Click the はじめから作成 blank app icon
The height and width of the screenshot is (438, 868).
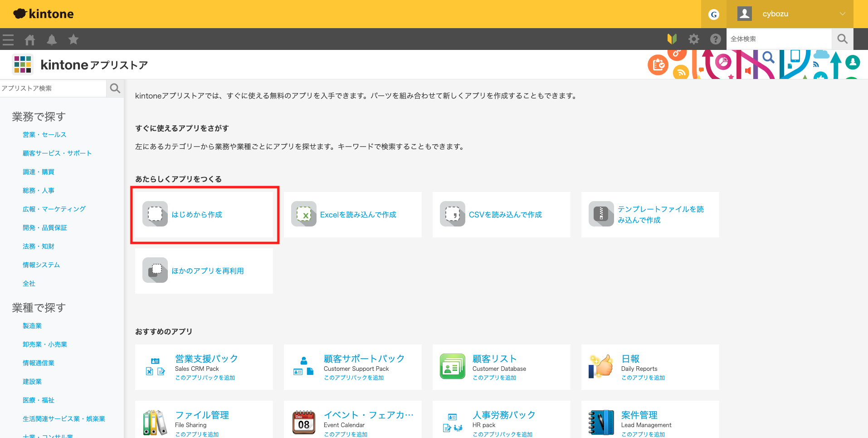[x=155, y=214]
